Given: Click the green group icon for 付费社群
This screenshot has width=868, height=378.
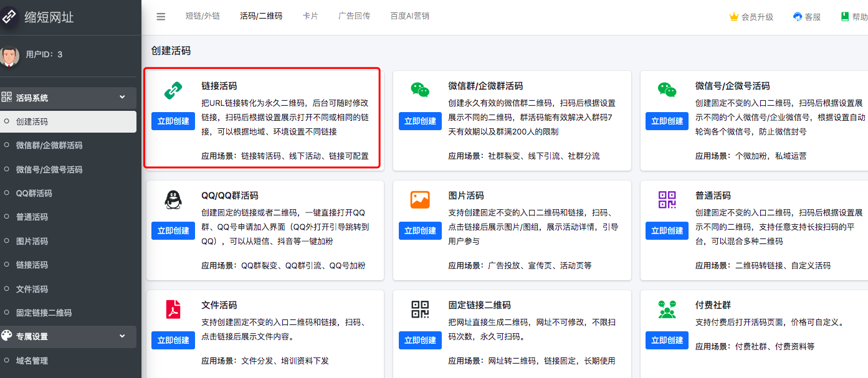Looking at the screenshot, I should [667, 309].
